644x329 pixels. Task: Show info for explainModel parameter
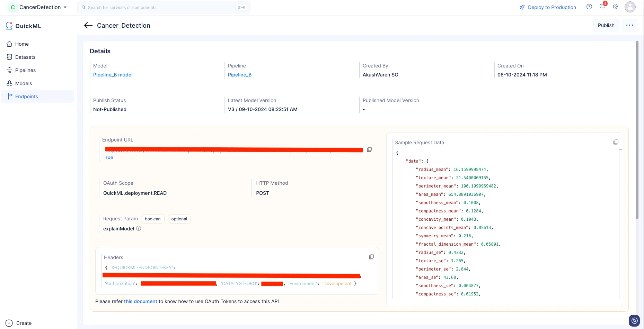point(139,229)
